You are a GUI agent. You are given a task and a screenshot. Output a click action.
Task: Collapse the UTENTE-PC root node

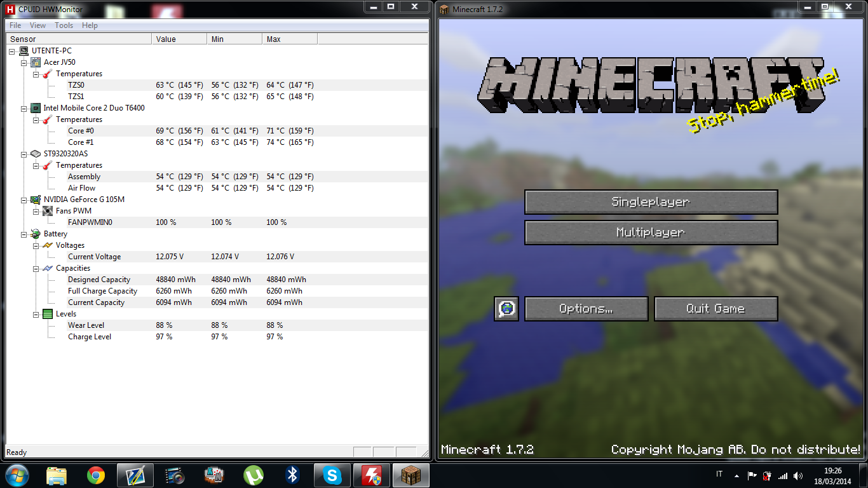click(x=12, y=51)
